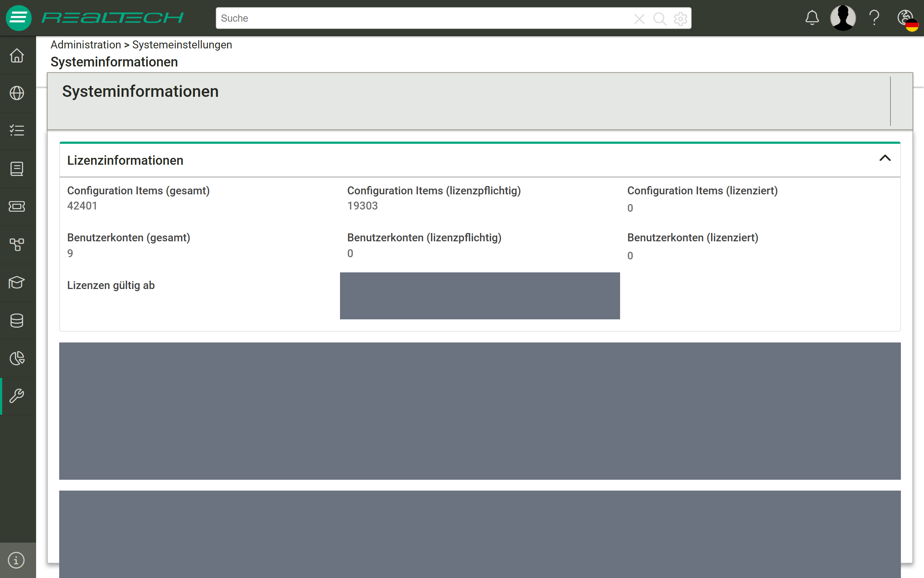Click the Benutzerkonten (lizenziert) label

[693, 237]
